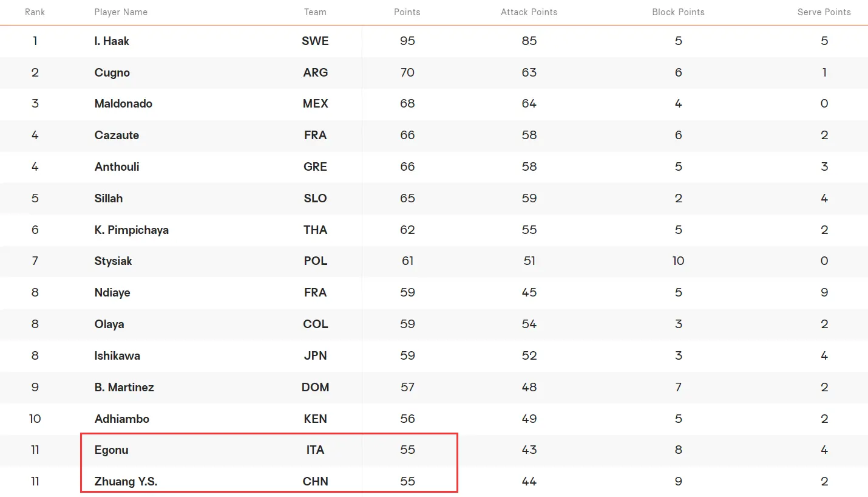Click the Serve Points column header
The height and width of the screenshot is (497, 868).
tap(824, 12)
